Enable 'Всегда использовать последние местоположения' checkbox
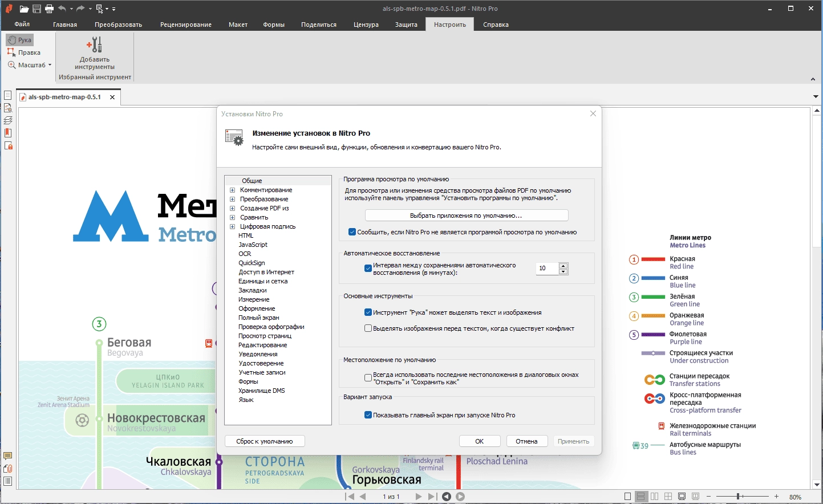Viewport: 823px width, 504px height. [x=368, y=378]
